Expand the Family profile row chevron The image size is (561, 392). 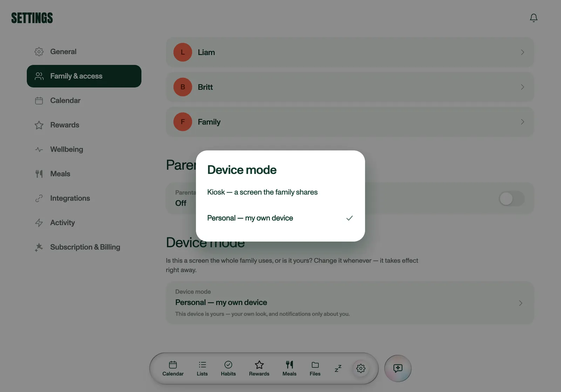tap(522, 122)
